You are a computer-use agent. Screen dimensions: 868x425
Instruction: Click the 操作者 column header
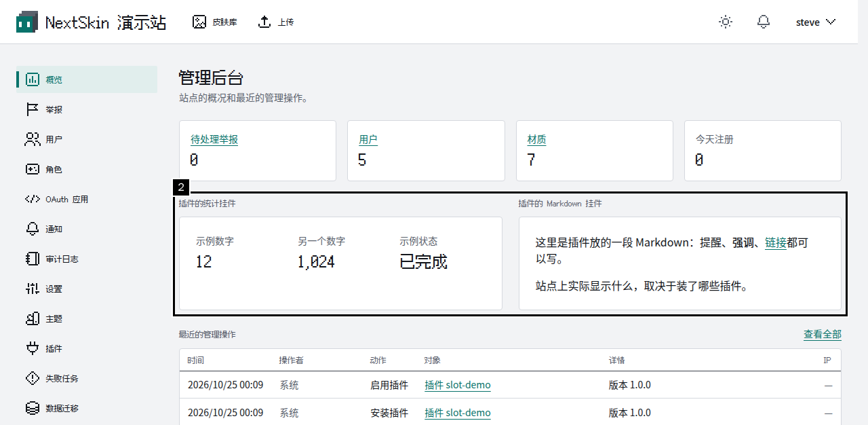pos(291,360)
